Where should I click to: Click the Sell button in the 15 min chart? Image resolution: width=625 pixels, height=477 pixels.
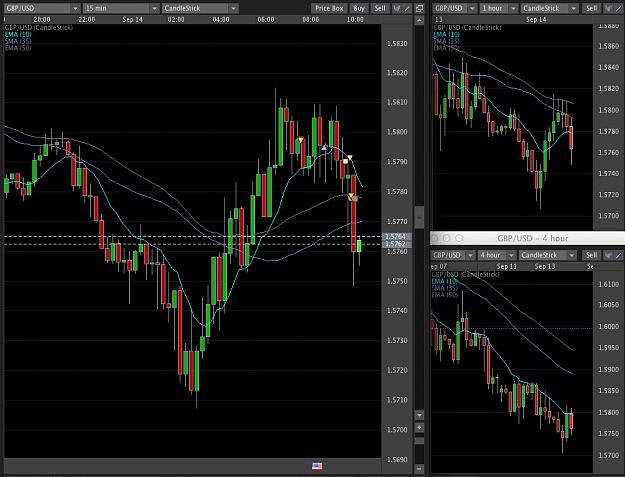click(380, 8)
